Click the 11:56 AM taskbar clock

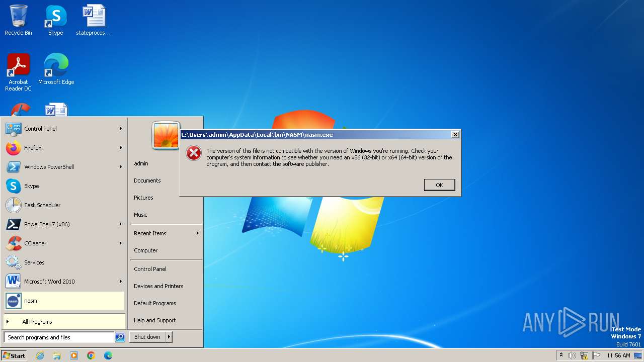[618, 355]
